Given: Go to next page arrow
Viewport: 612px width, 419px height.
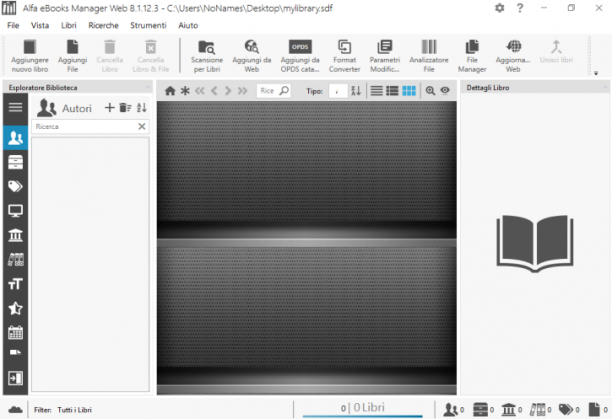Looking at the screenshot, I should 228,91.
